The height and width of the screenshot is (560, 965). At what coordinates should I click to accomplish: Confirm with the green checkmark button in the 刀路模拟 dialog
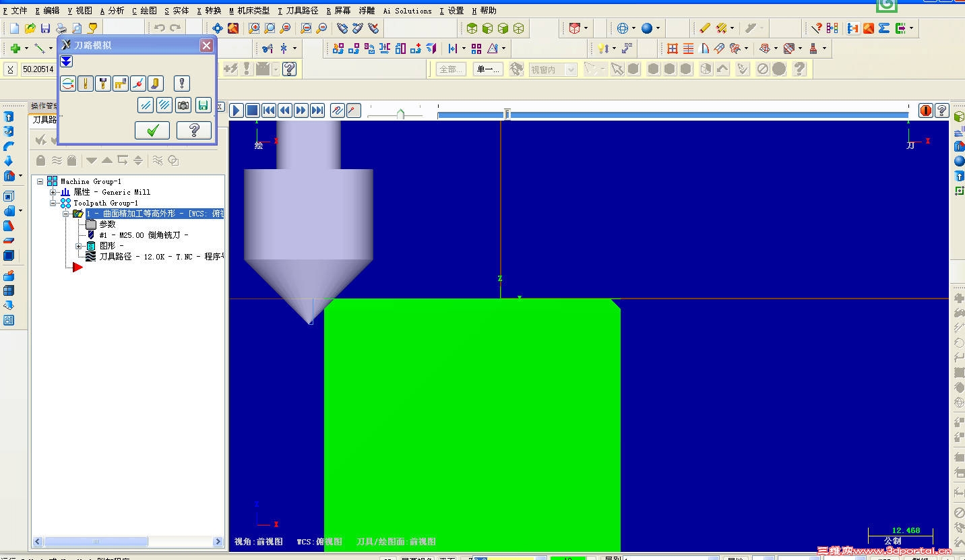tap(152, 130)
